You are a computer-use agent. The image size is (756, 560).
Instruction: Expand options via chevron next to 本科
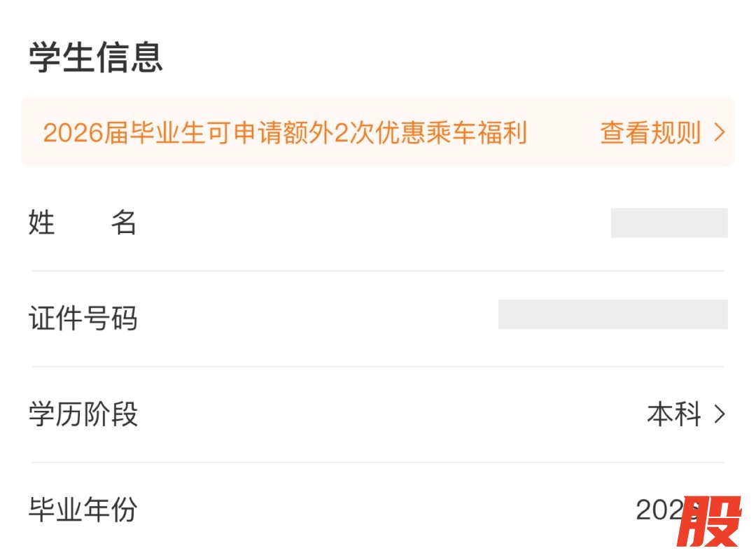[x=719, y=414]
